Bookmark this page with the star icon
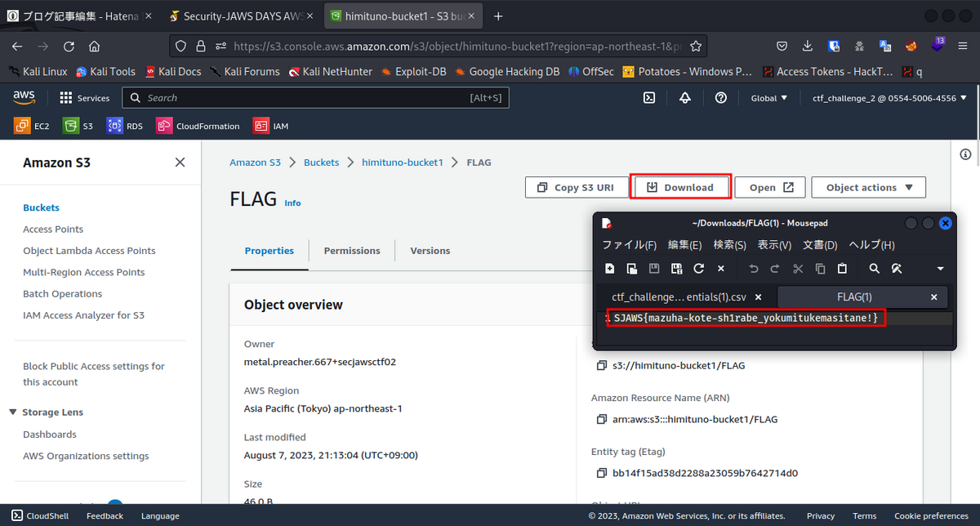The height and width of the screenshot is (526, 980). point(696,47)
